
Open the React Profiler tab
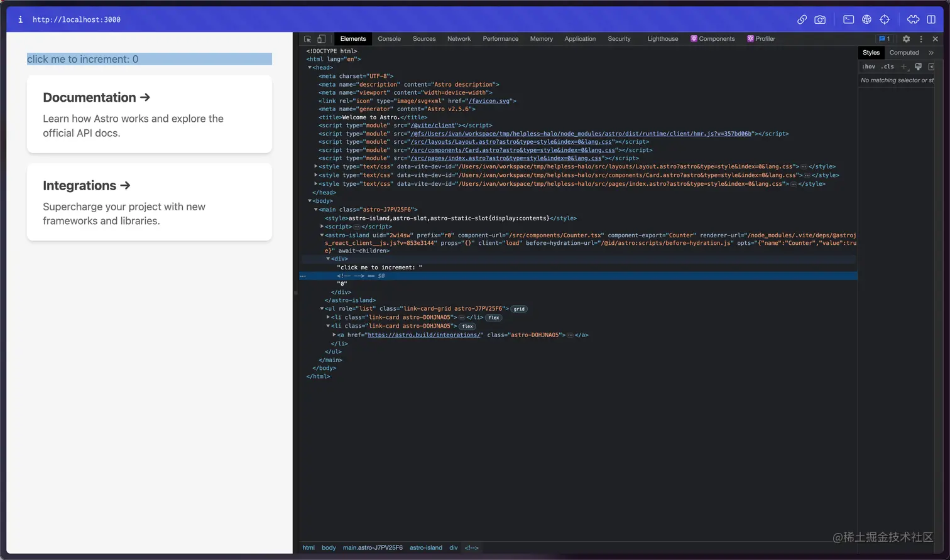point(761,39)
